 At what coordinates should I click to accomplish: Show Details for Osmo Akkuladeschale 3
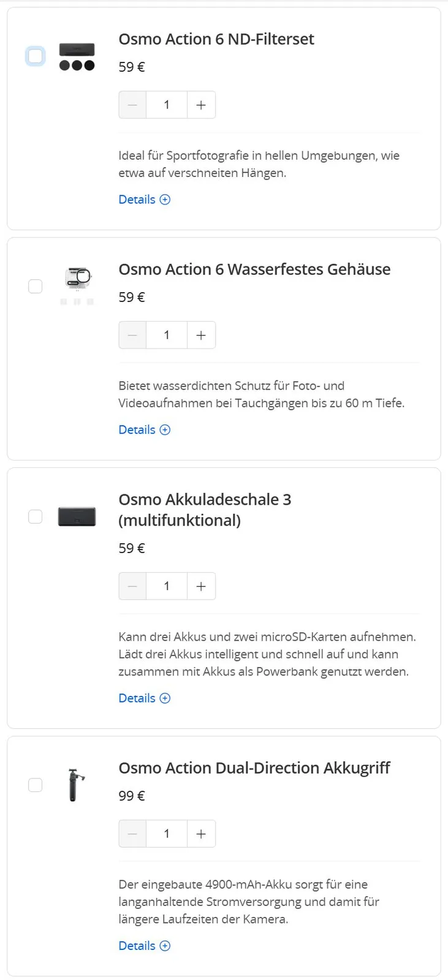click(x=144, y=698)
